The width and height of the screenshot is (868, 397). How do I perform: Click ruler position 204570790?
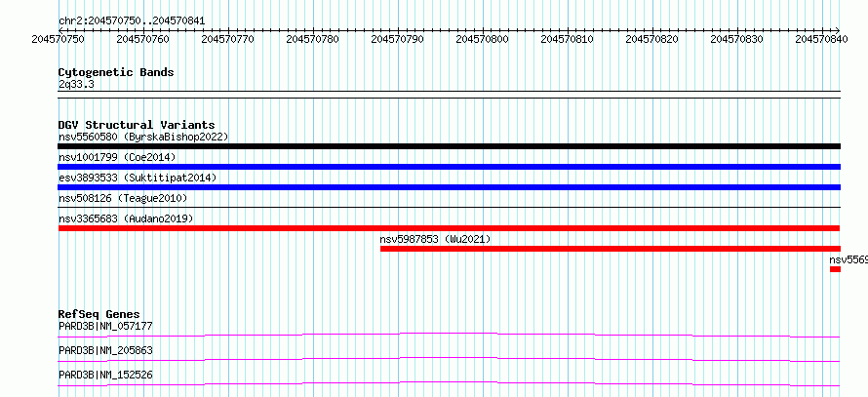(398, 39)
